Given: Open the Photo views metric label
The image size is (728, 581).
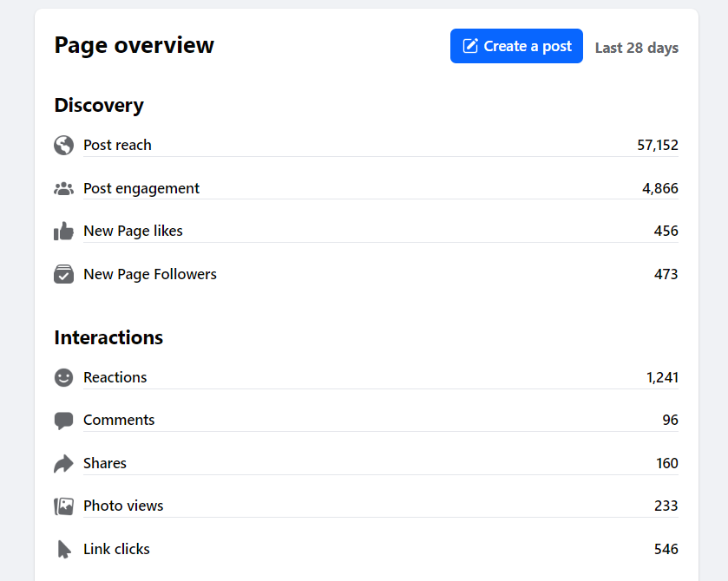Looking at the screenshot, I should [123, 506].
